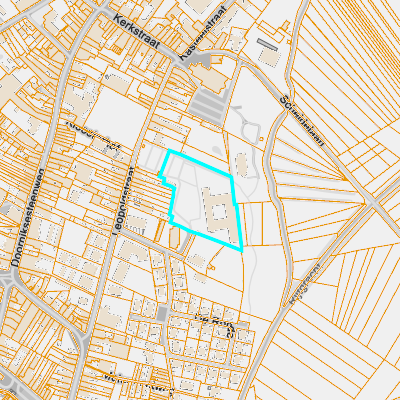The width and height of the screenshot is (400, 400).
Task: Click the gray hatched rectangular building near the top right
Action: 268,45
